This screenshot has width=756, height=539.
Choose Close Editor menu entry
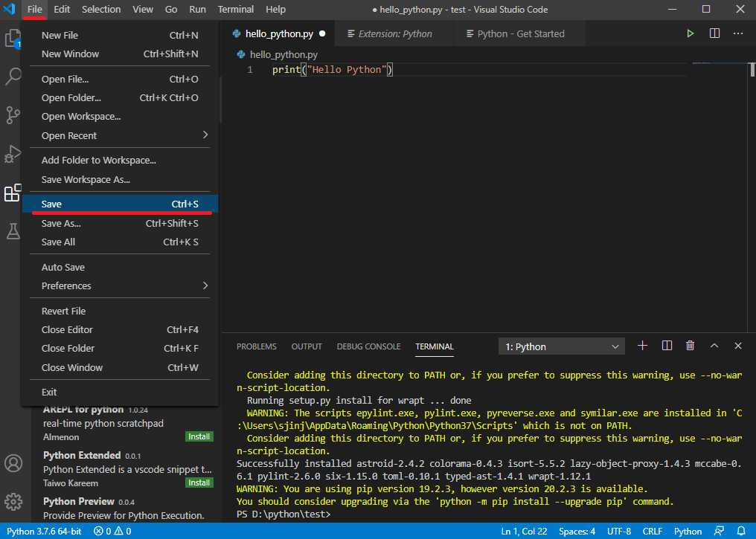(x=120, y=329)
